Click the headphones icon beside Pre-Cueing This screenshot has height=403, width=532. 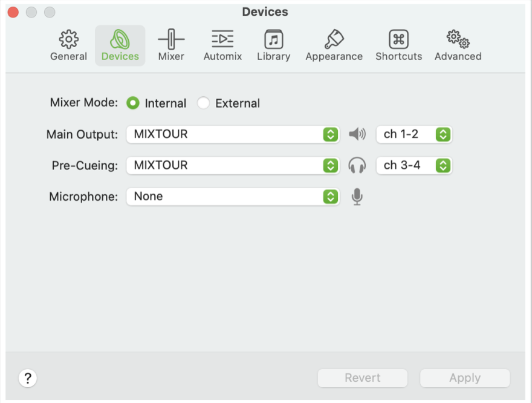(357, 165)
